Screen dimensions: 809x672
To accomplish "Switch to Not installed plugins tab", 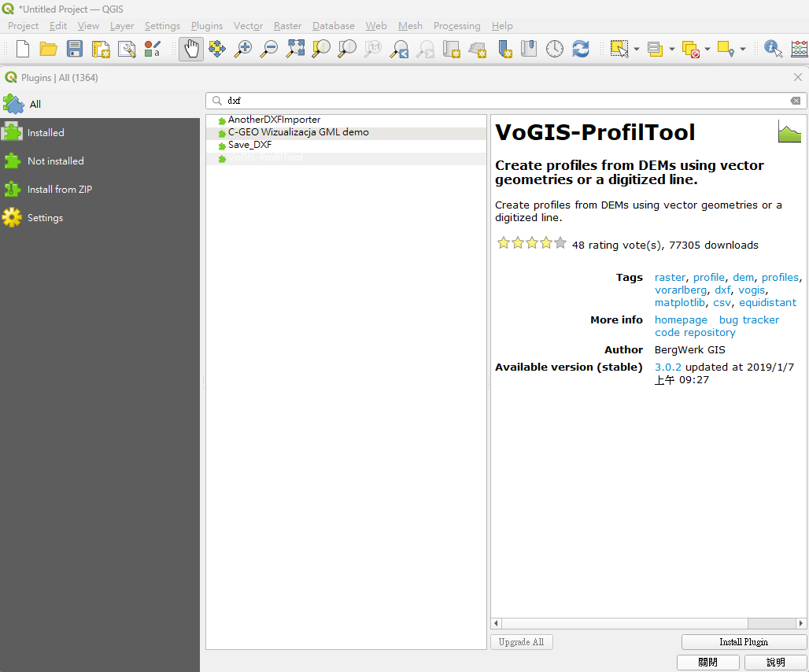I will [100, 161].
